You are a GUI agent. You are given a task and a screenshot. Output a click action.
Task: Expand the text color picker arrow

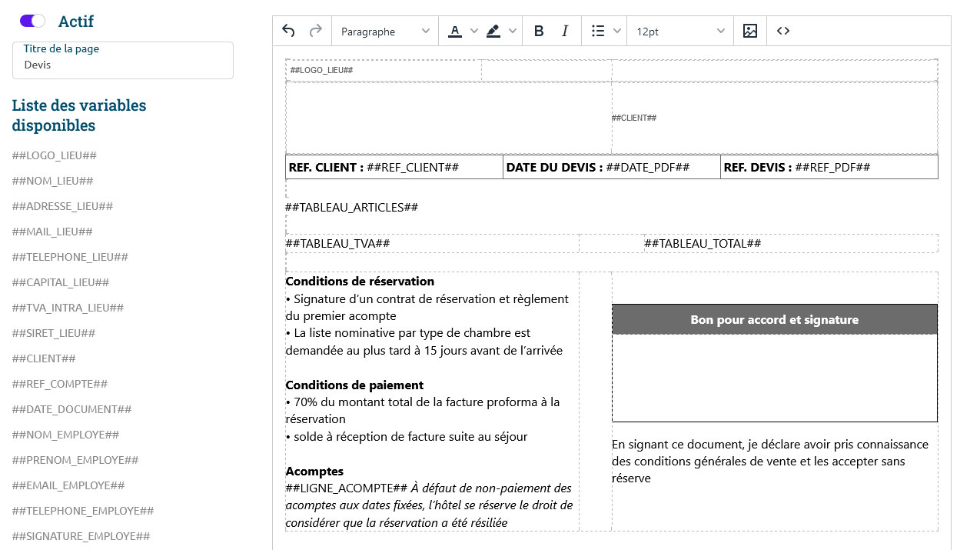point(474,31)
